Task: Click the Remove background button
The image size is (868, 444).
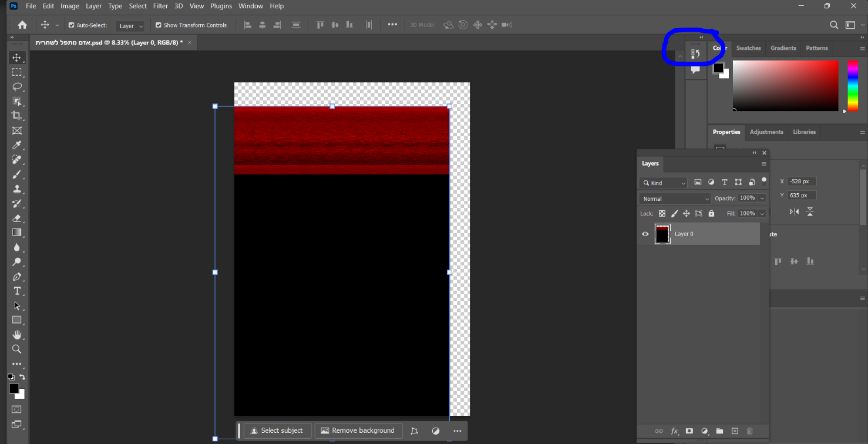Action: click(358, 430)
